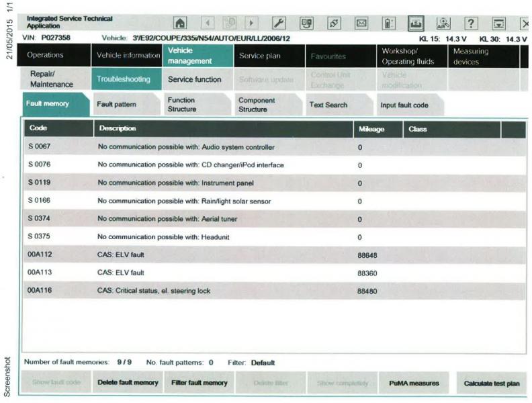Click the back arrow navigation icon
The height and width of the screenshot is (403, 532).
point(207,24)
